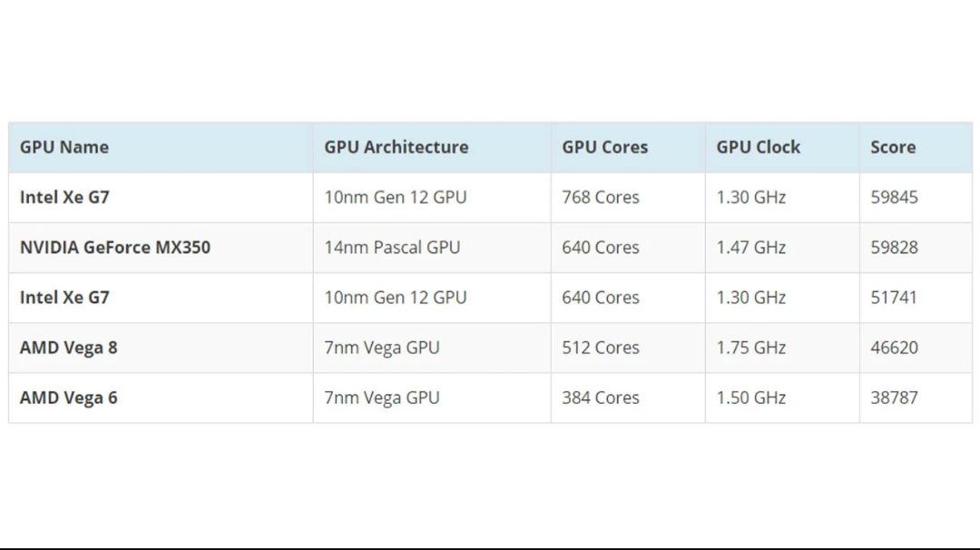The height and width of the screenshot is (550, 980).
Task: Click the GPU Architecture column header
Action: click(x=397, y=147)
